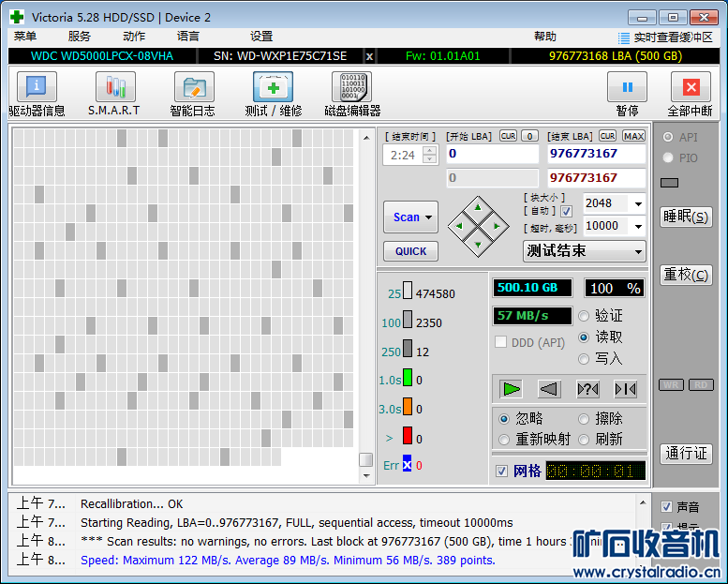This screenshot has width=728, height=584.
Task: Select the PIO mode radio button
Action: pos(668,157)
